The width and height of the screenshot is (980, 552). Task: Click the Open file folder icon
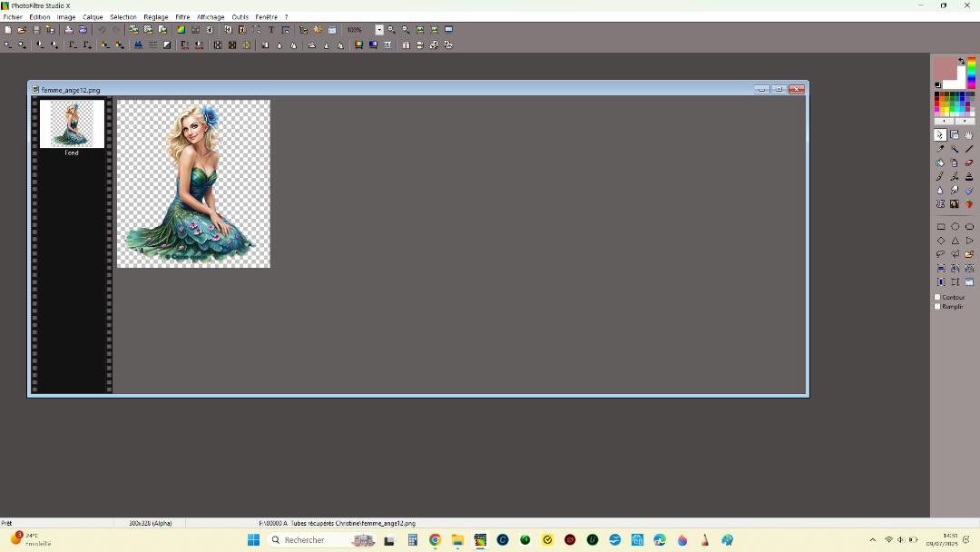(x=22, y=29)
